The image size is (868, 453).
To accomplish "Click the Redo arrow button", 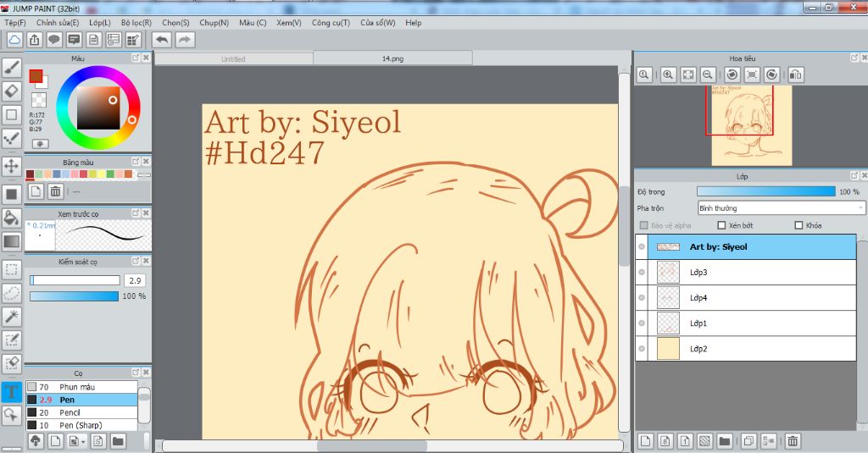I will click(185, 40).
